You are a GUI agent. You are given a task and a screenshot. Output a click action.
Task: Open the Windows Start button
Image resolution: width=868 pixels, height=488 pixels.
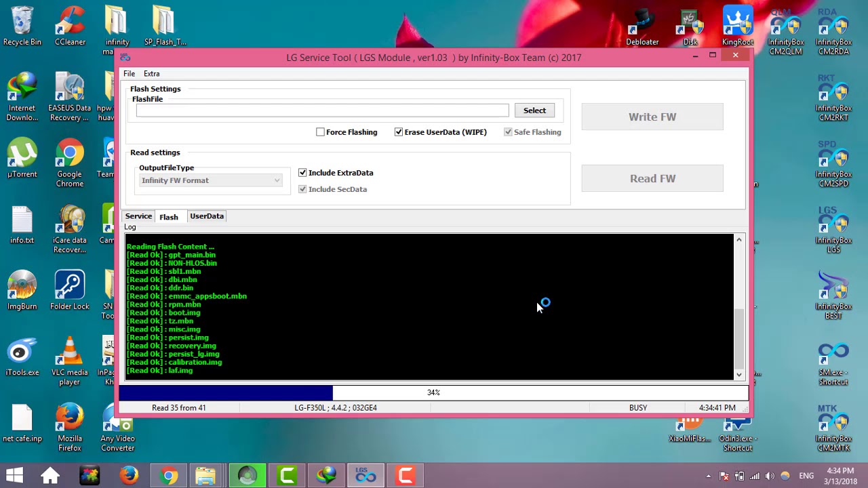coord(15,475)
